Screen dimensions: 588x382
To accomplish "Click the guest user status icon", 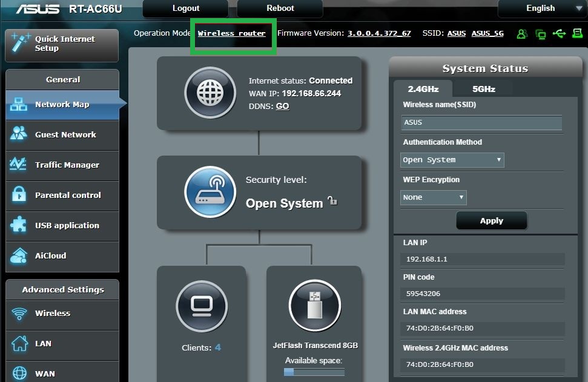I will pyautogui.click(x=521, y=34).
